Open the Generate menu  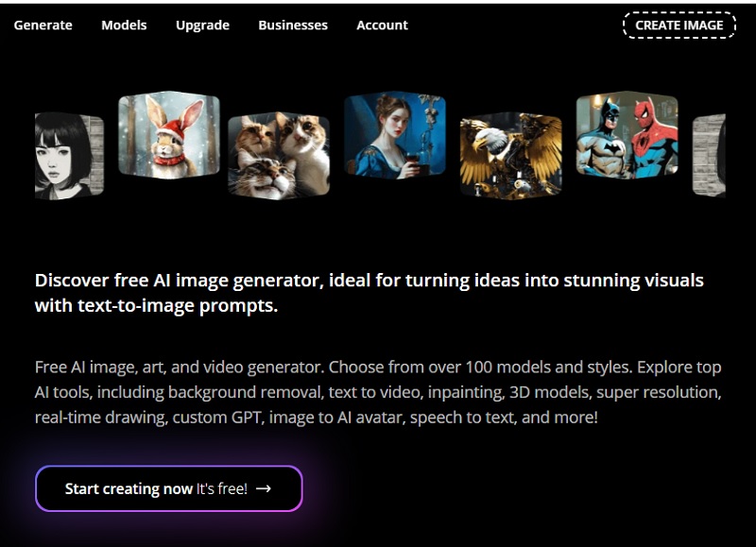click(x=43, y=26)
